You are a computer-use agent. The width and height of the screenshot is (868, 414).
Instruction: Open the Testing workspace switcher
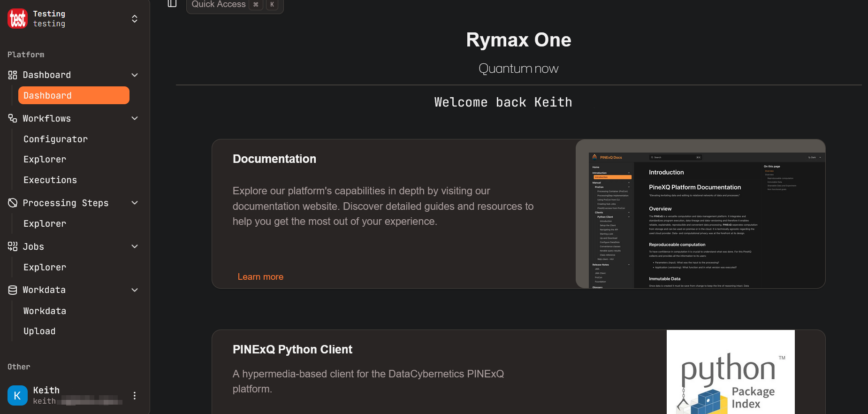(x=135, y=19)
